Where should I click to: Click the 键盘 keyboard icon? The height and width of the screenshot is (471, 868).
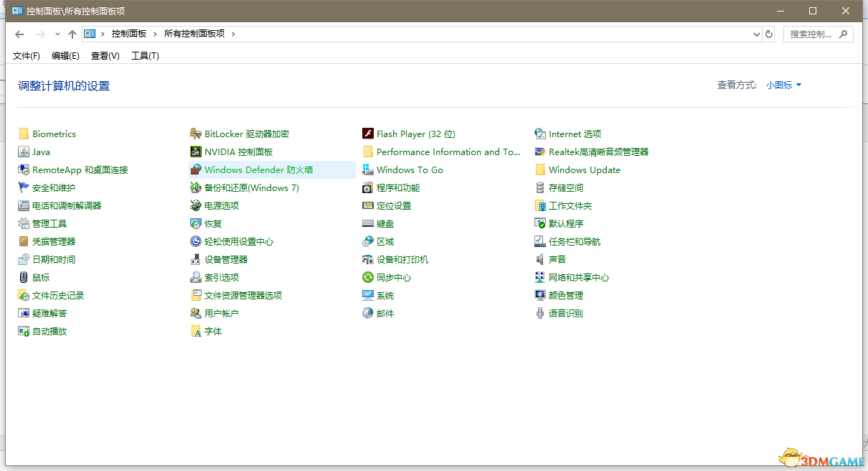coord(368,223)
